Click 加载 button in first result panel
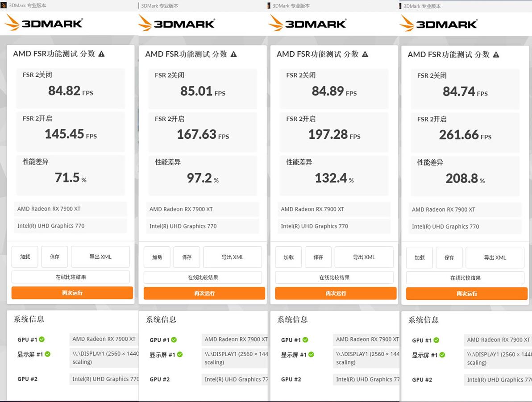The height and width of the screenshot is (402, 532). [x=25, y=257]
